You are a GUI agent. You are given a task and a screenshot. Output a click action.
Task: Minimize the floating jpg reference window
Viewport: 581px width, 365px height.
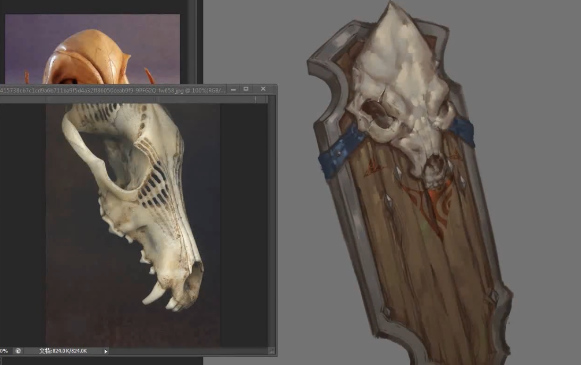tap(233, 89)
